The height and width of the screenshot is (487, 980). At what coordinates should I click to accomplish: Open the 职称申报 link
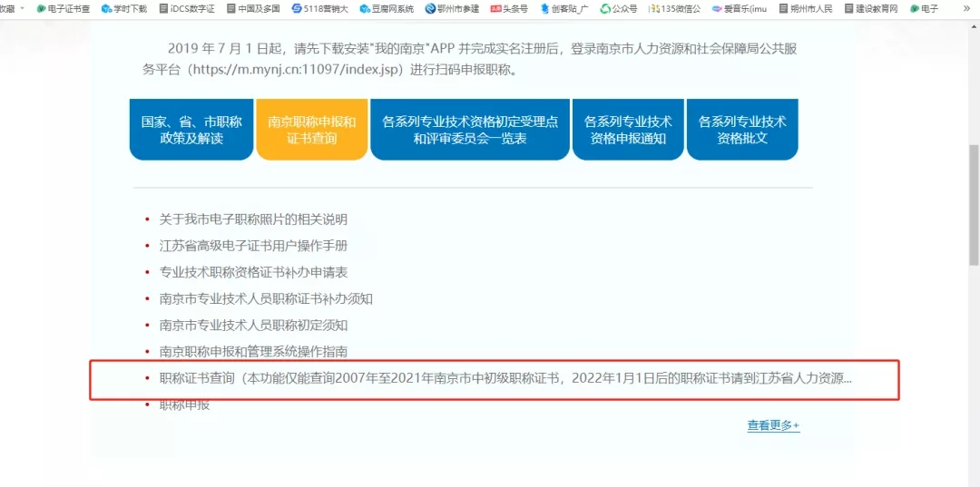click(x=184, y=404)
